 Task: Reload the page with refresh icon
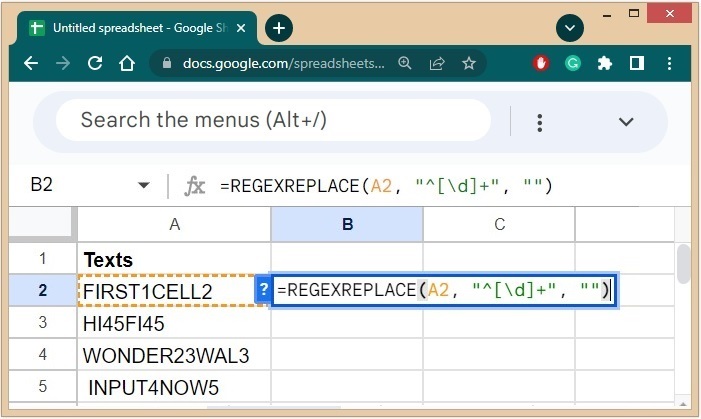pos(95,63)
